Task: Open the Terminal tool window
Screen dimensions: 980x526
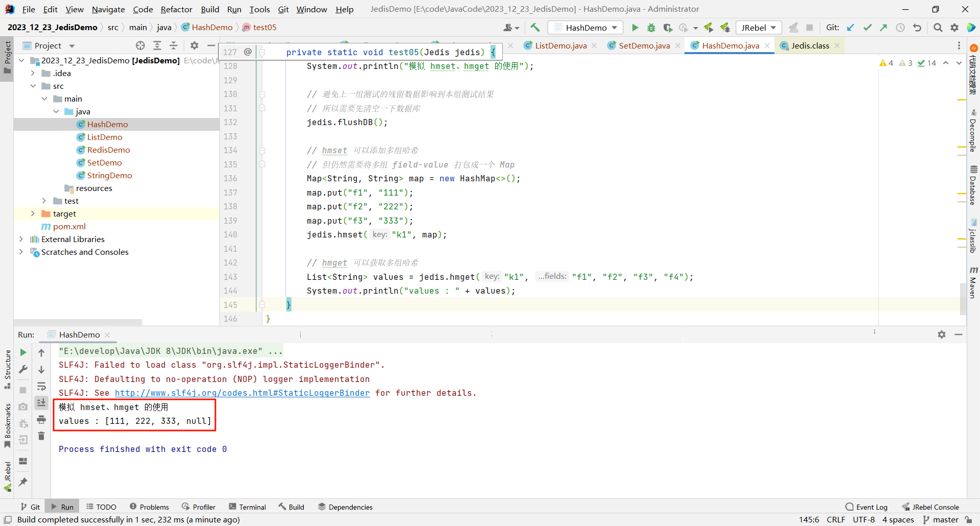Action: tap(248, 507)
